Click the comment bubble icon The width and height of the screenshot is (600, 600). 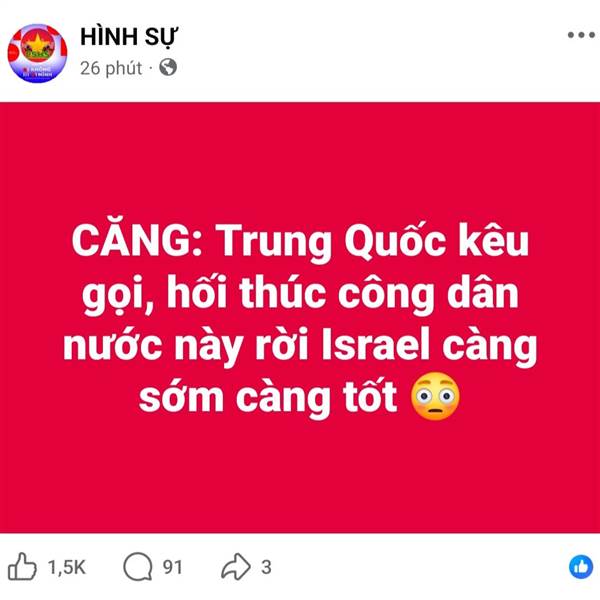137,567
